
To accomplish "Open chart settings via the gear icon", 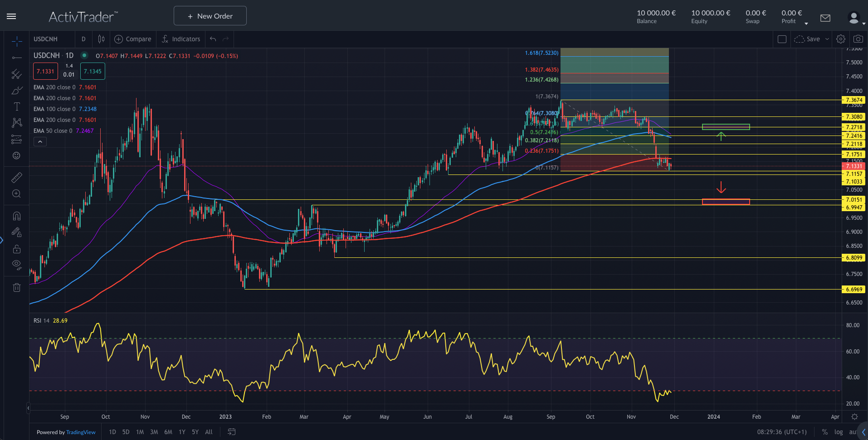I will coord(840,39).
